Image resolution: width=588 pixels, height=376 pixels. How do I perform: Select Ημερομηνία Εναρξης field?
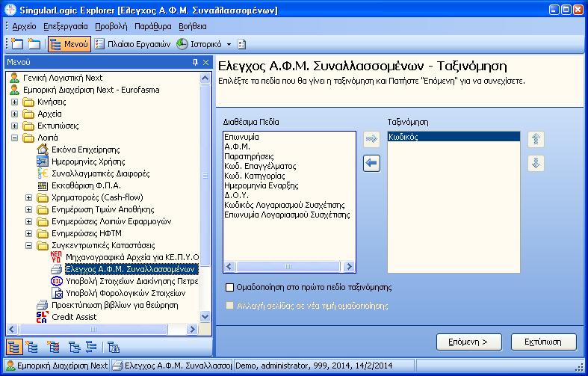pos(261,185)
